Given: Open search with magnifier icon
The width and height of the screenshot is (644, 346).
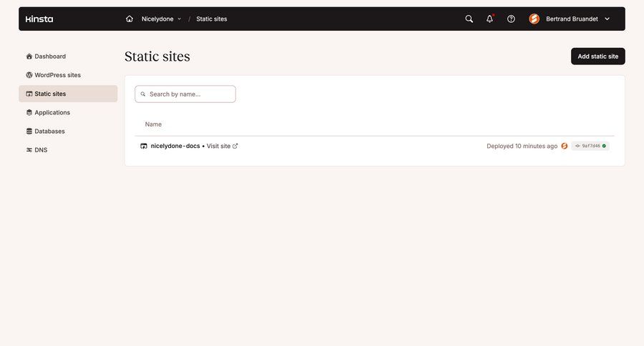Looking at the screenshot, I should coord(469,19).
